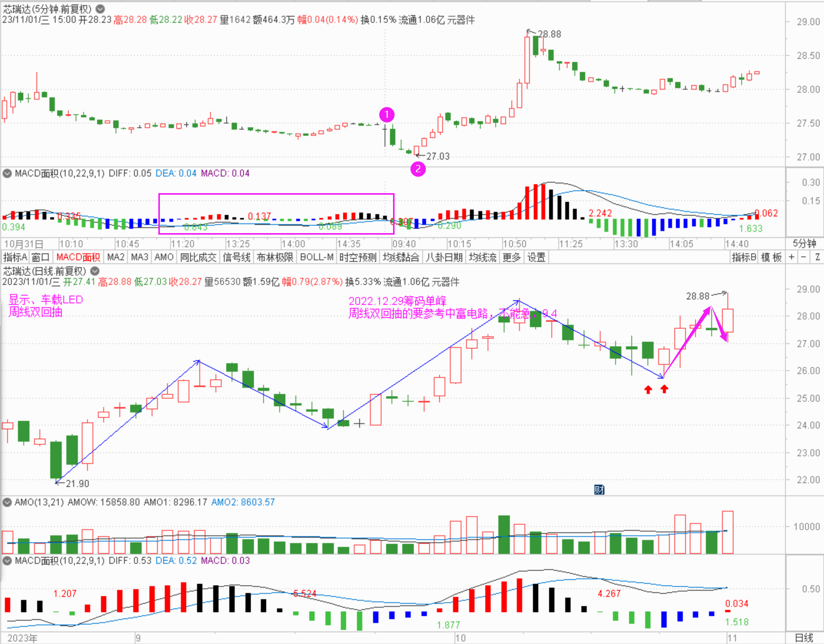The height and width of the screenshot is (644, 824).
Task: Open the 设置 indicator settings
Action: (x=537, y=257)
